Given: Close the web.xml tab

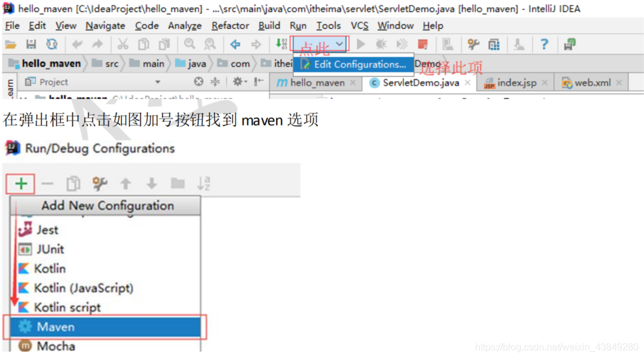Looking at the screenshot, I should pos(619,83).
